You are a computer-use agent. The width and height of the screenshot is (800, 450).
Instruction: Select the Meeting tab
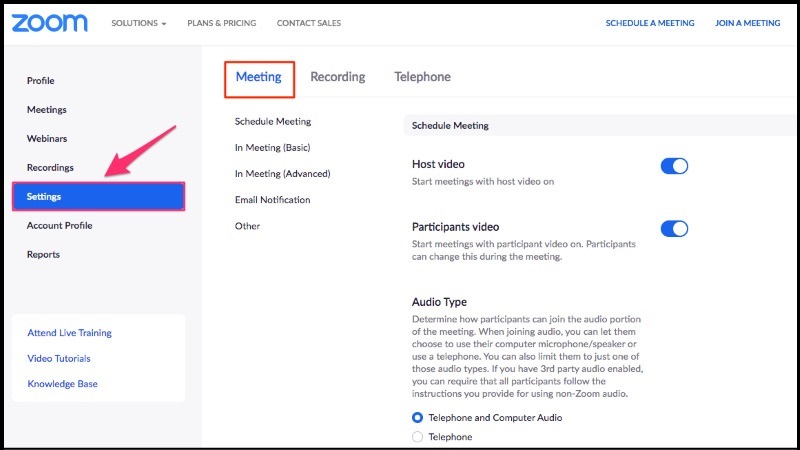tap(258, 77)
